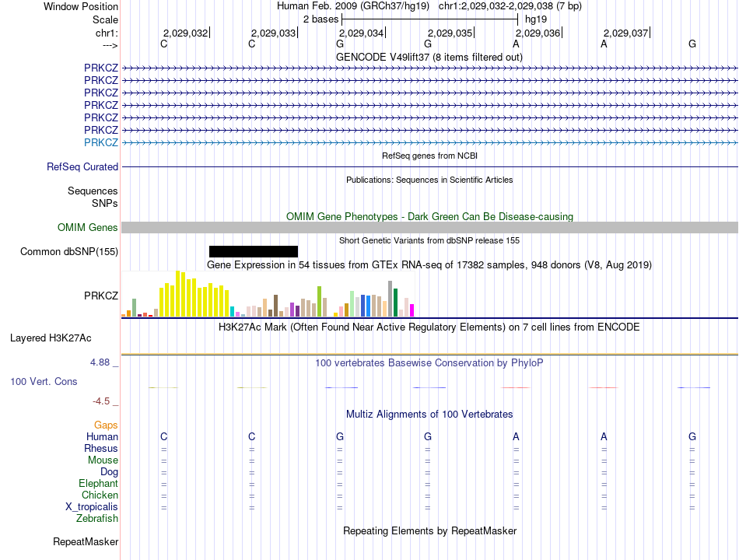Click the dark green bar in GTEx chart

tap(395, 302)
